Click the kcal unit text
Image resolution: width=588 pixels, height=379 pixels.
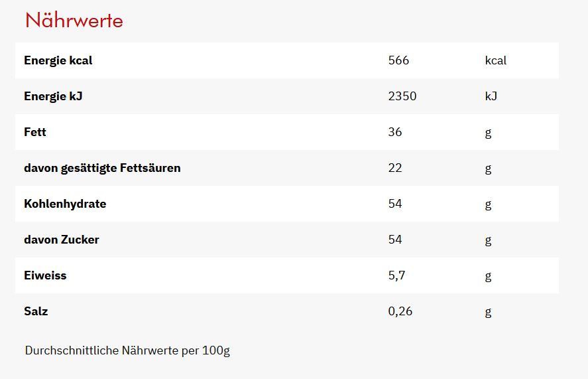pos(496,60)
